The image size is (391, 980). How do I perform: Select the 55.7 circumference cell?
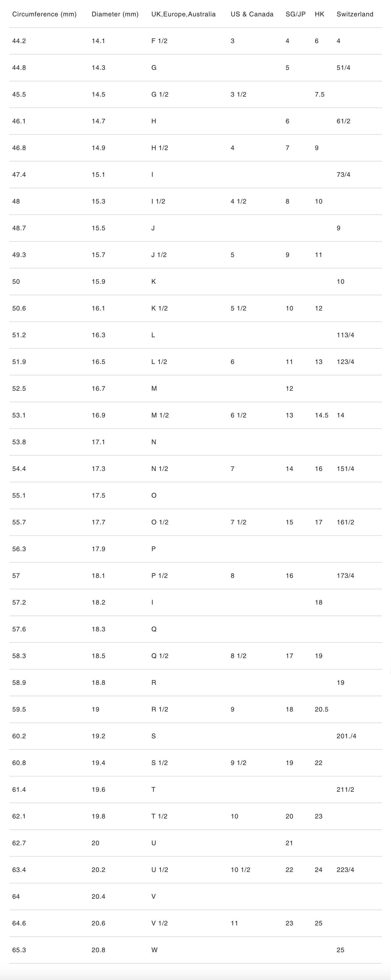pyautogui.click(x=19, y=522)
